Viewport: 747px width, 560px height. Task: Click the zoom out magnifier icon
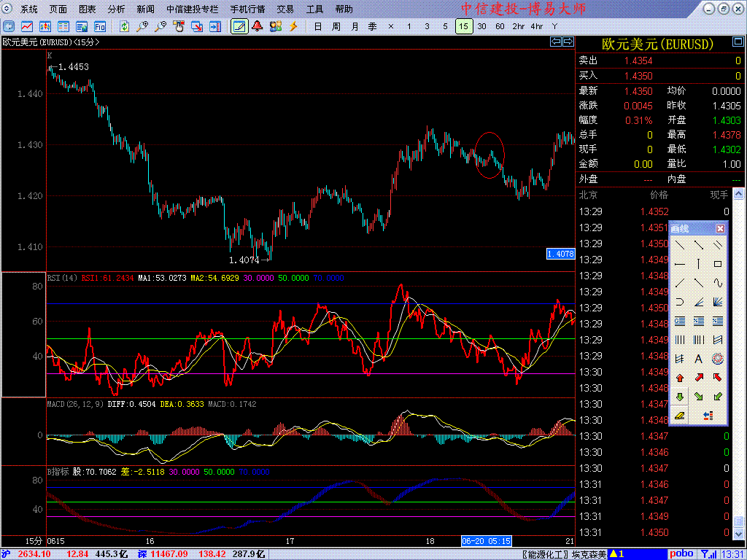coord(160,26)
